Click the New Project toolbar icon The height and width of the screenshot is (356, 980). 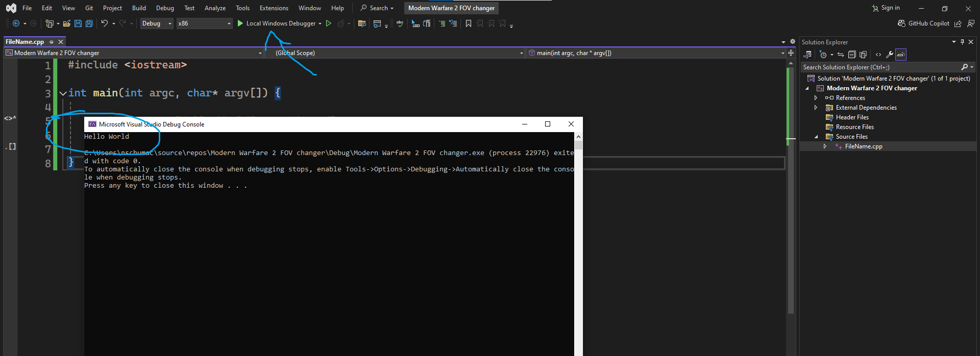[x=49, y=23]
